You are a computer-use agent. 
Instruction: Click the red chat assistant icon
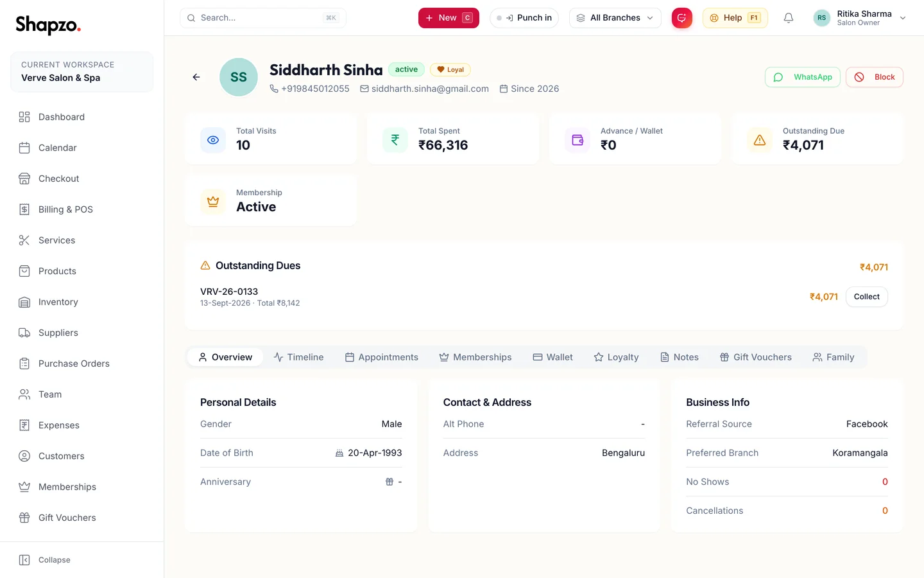[681, 18]
